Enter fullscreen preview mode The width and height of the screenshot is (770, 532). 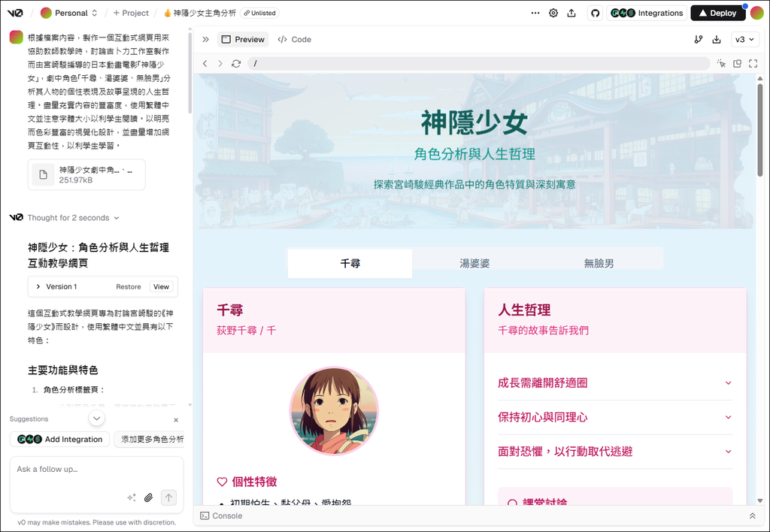pyautogui.click(x=753, y=63)
